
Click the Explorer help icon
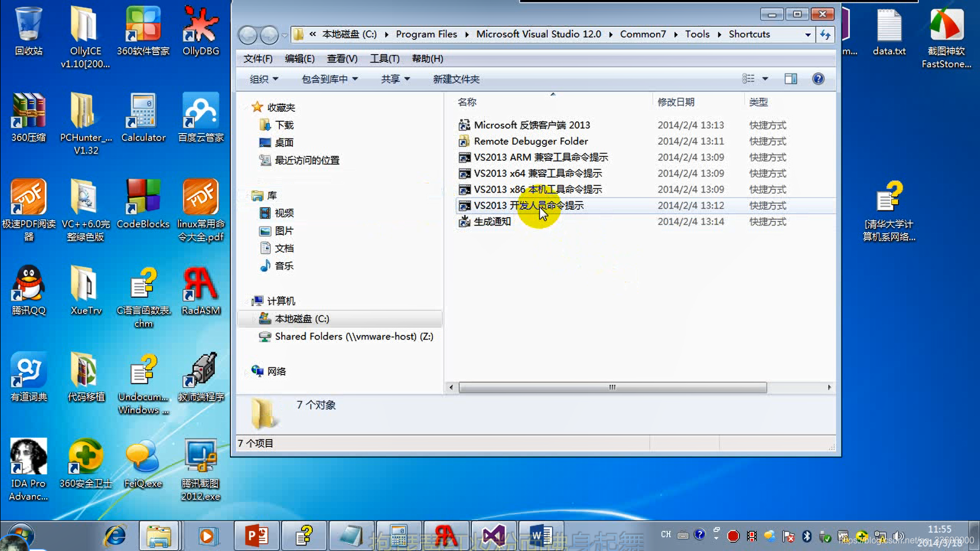(818, 79)
